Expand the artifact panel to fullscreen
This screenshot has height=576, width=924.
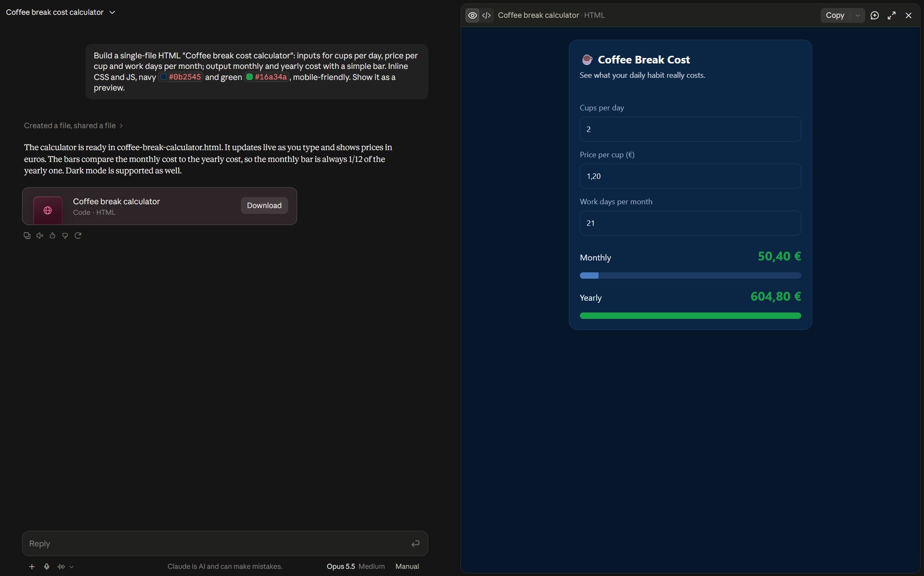pyautogui.click(x=891, y=15)
